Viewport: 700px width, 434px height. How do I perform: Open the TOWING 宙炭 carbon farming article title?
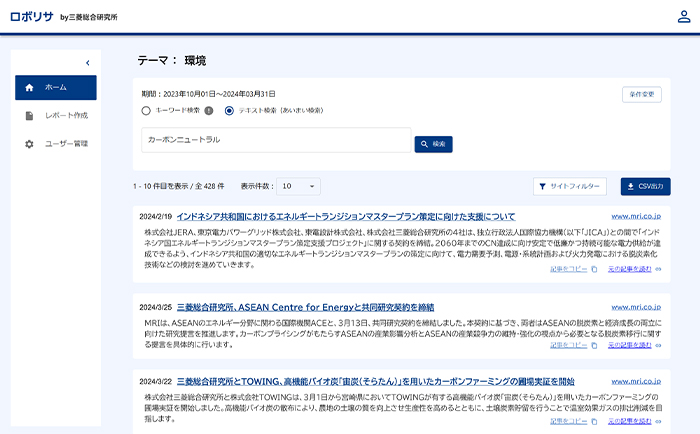click(375, 382)
